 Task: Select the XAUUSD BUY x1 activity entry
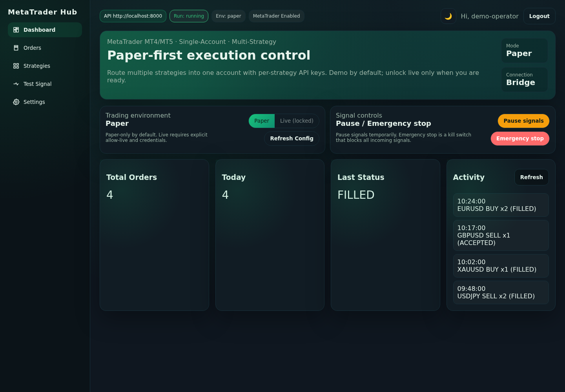[x=501, y=266]
